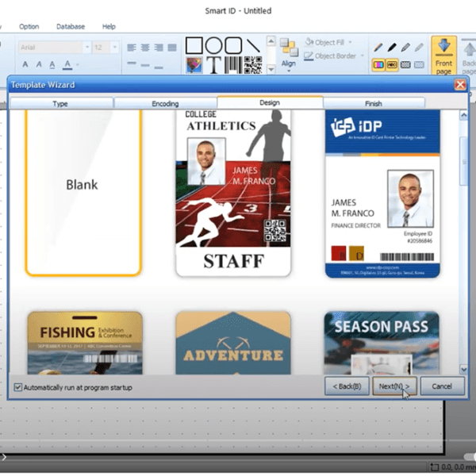Switch to the Encoding tab
Image resolution: width=476 pixels, height=476 pixels.
pyautogui.click(x=165, y=103)
